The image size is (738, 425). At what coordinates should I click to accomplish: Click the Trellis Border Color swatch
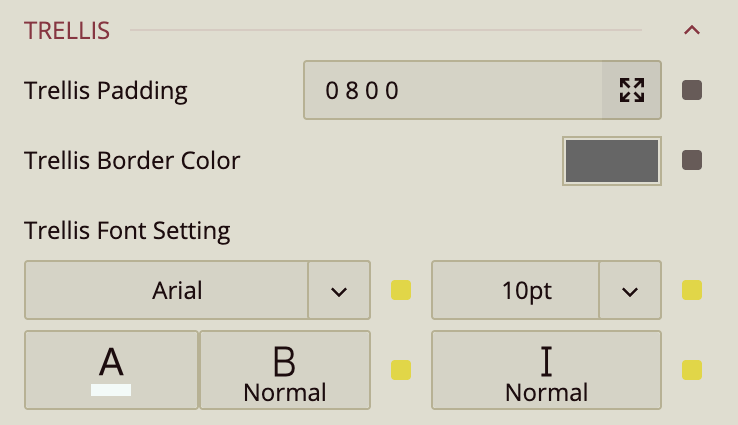[612, 161]
